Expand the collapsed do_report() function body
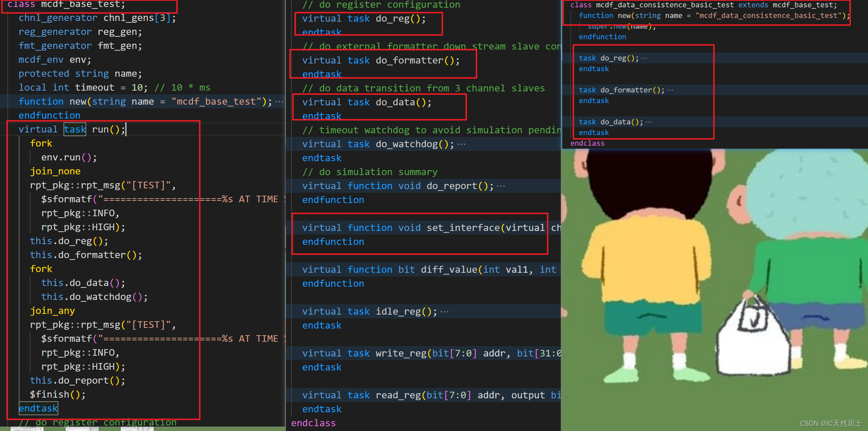The width and height of the screenshot is (868, 431). [501, 186]
